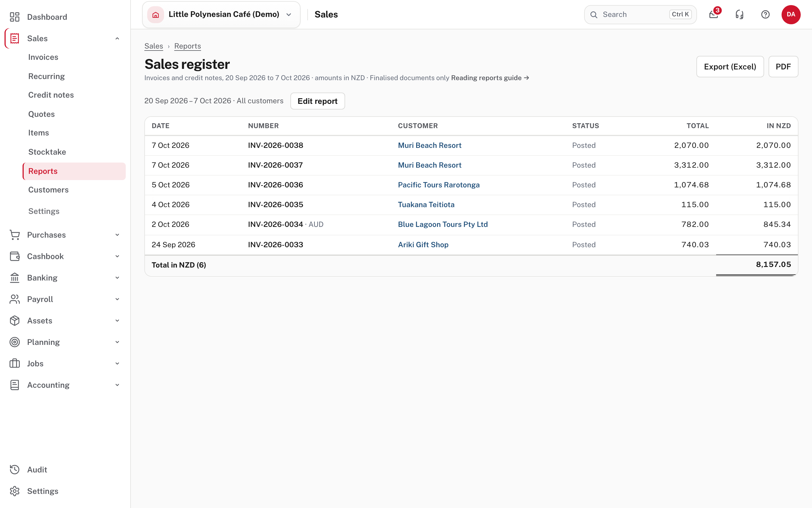Click the Cashbook wallet icon

pyautogui.click(x=14, y=256)
